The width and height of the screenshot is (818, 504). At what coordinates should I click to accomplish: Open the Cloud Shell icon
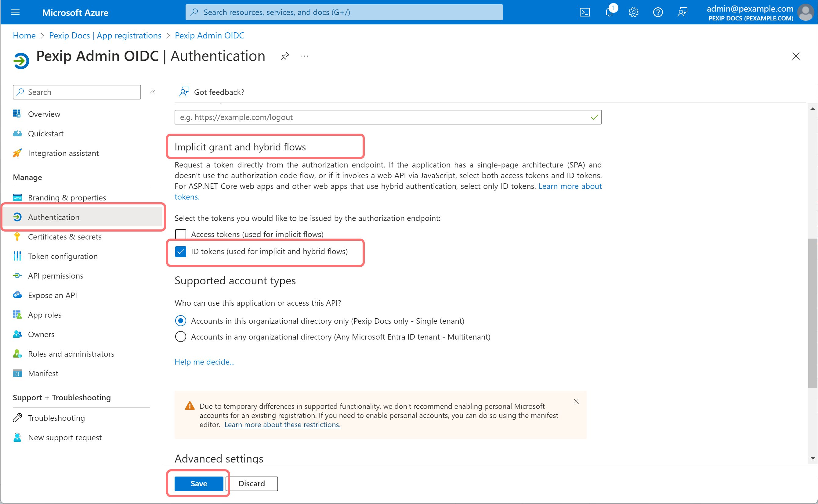click(585, 12)
